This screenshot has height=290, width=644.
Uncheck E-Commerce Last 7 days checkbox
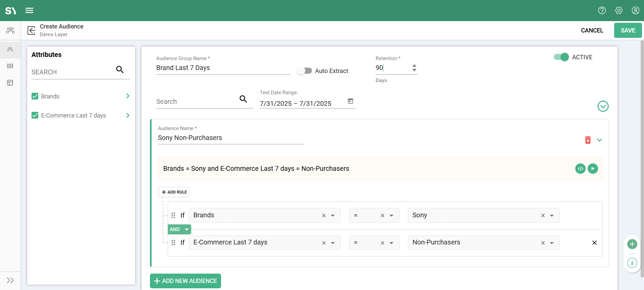click(35, 116)
